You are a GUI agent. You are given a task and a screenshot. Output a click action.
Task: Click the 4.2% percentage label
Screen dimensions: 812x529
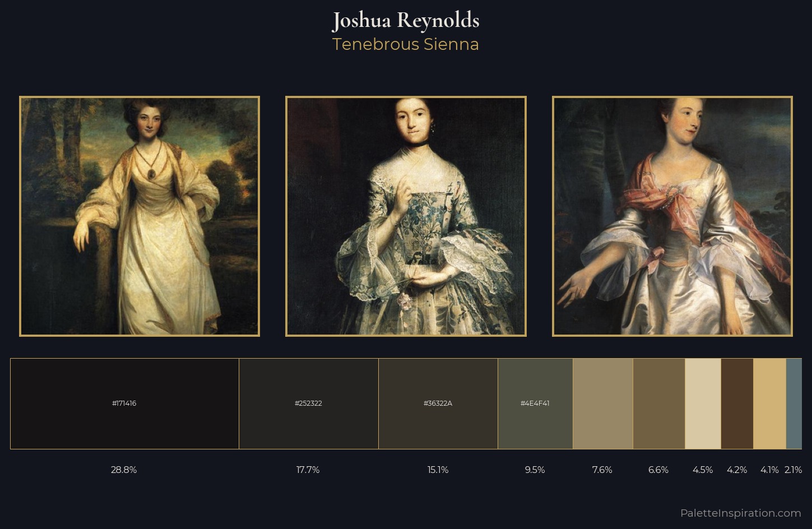pos(737,470)
